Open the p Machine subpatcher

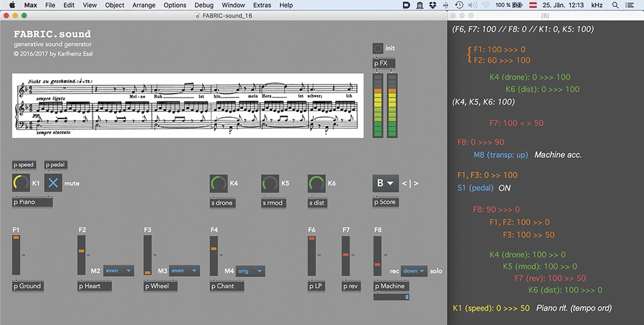coord(391,287)
